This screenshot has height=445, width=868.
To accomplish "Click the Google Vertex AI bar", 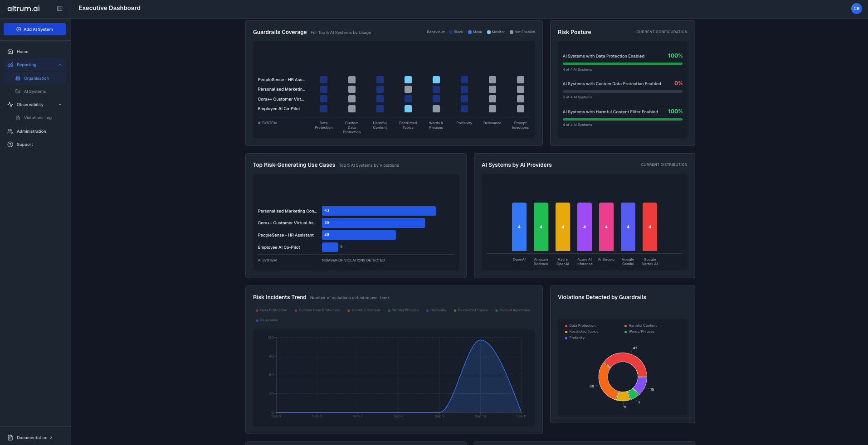I will point(650,227).
